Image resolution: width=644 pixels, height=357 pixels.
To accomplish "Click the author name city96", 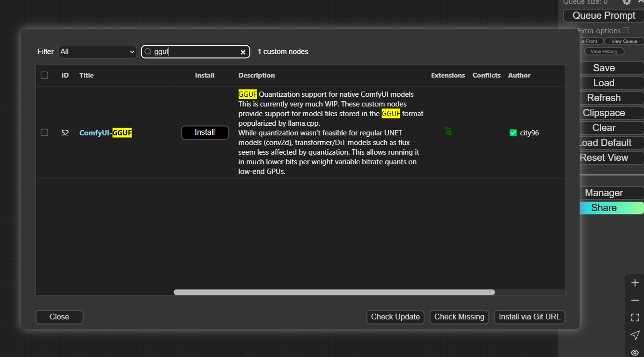I will 529,133.
